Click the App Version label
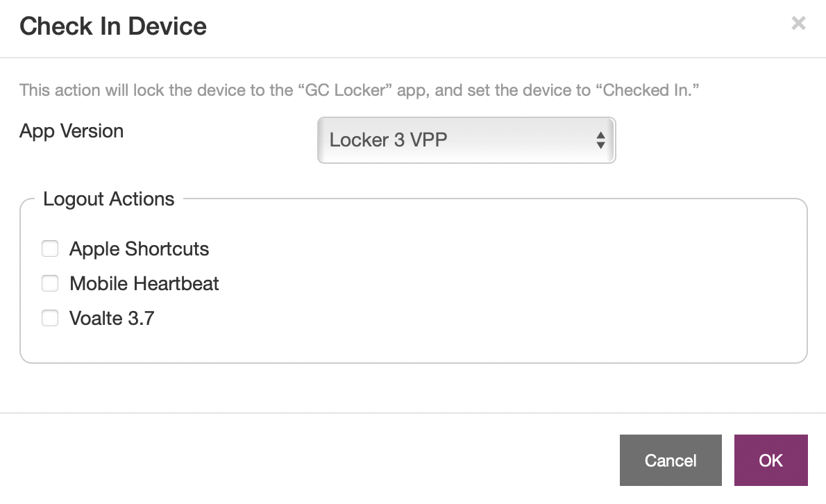Image resolution: width=826 pixels, height=504 pixels. tap(71, 131)
